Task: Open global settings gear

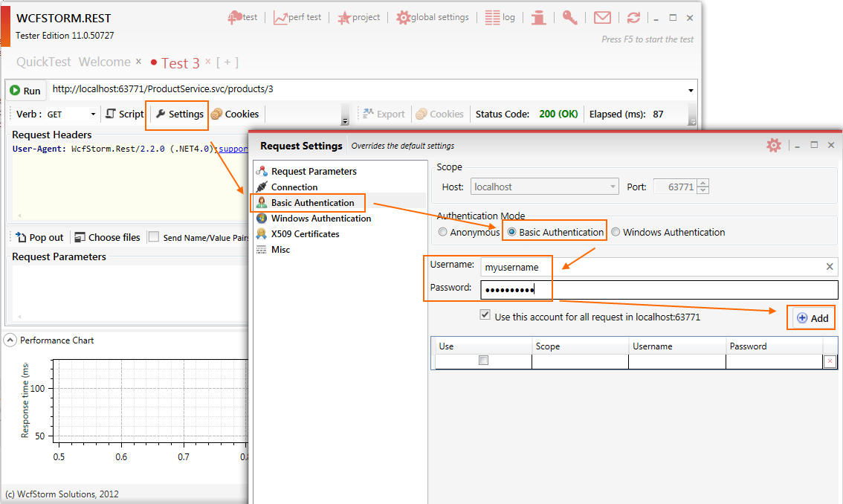Action: pyautogui.click(x=432, y=17)
